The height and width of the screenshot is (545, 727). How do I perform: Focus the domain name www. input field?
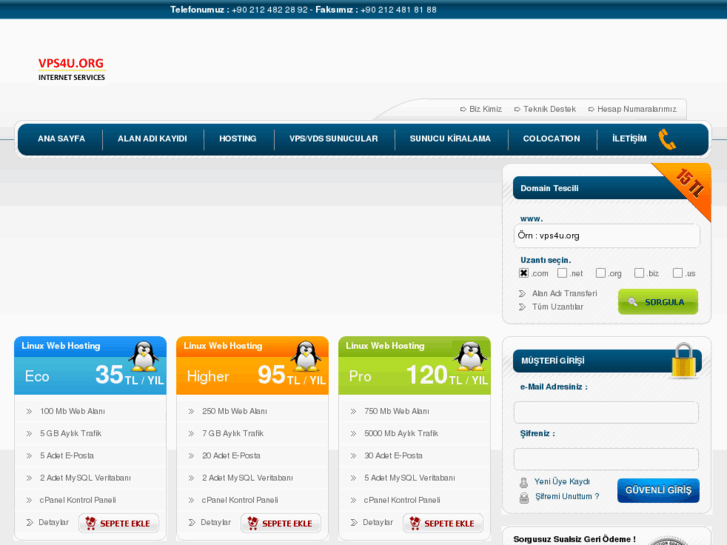click(607, 236)
